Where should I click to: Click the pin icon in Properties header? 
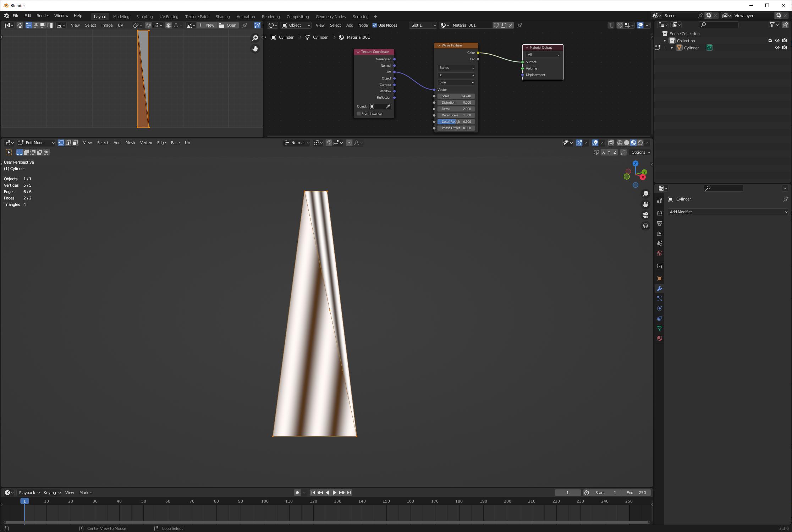point(785,199)
